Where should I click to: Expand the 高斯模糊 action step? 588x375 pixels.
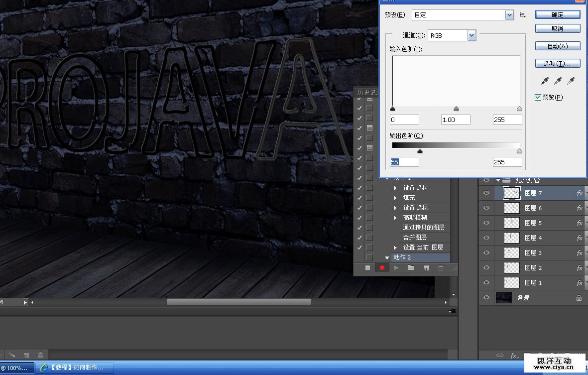395,218
